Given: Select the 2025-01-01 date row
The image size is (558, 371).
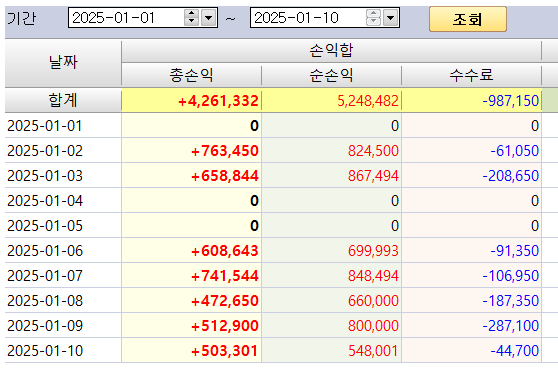Looking at the screenshot, I should pyautogui.click(x=63, y=126).
